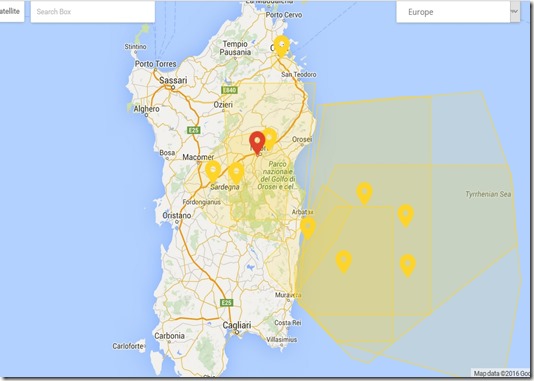Screen dimensions: 534x381
Task: Click the Oristano city label
Action: 177,216
